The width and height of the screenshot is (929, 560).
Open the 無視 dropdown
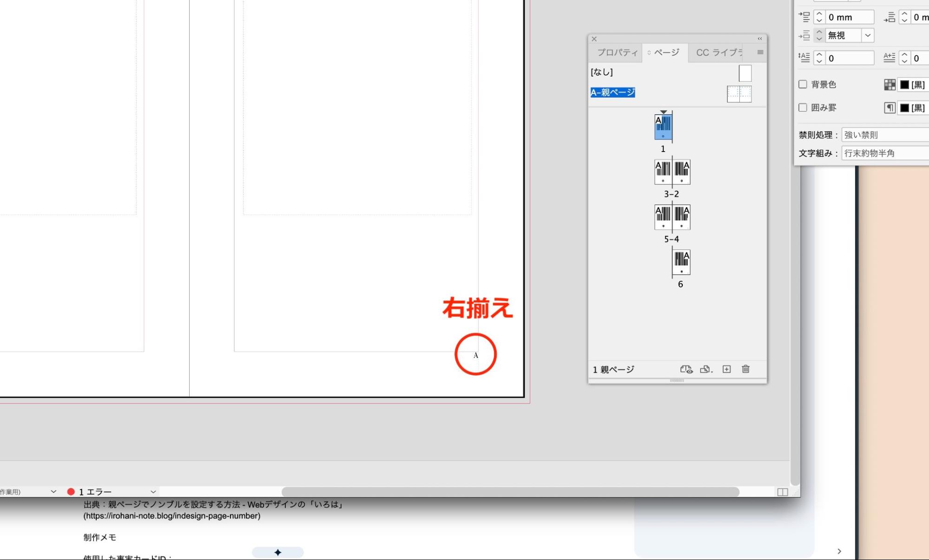point(867,35)
